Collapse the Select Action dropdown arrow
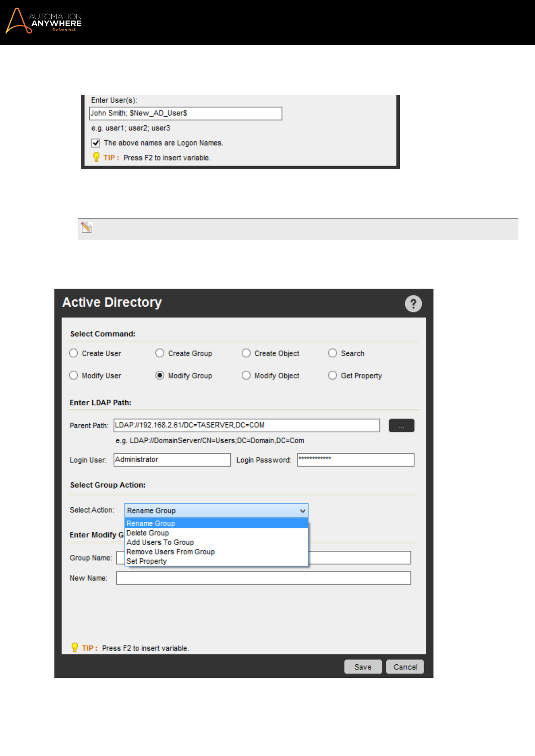This screenshot has height=756, width=535. [x=303, y=511]
